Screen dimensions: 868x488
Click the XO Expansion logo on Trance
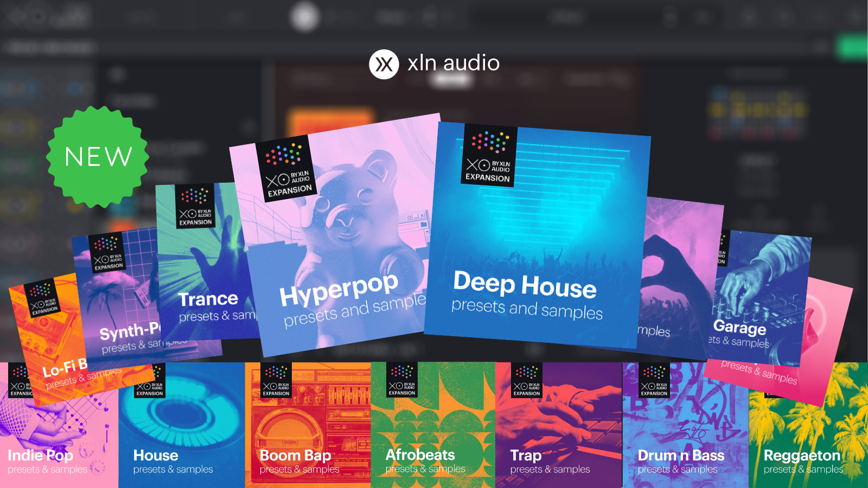[x=195, y=206]
